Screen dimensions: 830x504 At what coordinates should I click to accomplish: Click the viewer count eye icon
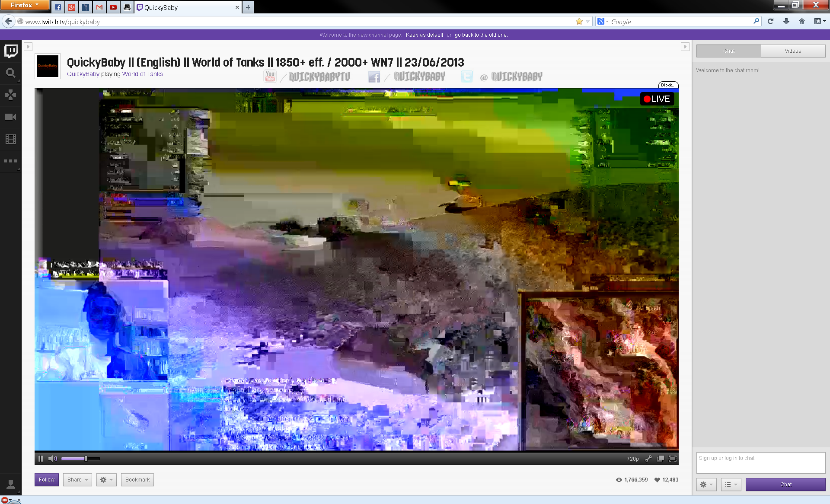619,480
